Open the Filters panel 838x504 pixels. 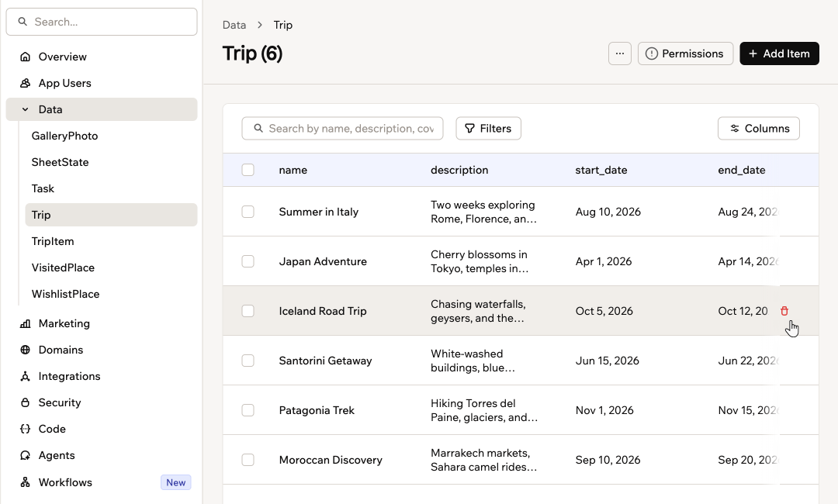[489, 128]
